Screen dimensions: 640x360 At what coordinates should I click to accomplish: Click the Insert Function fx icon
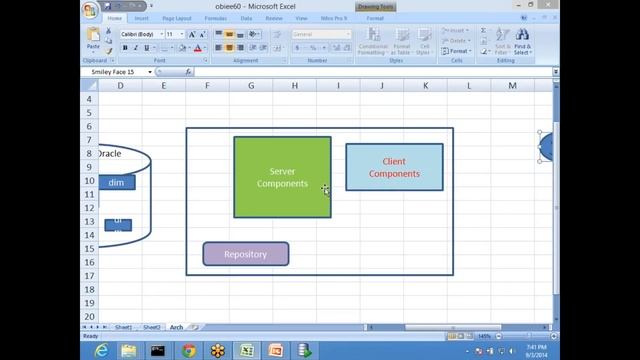tap(188, 72)
